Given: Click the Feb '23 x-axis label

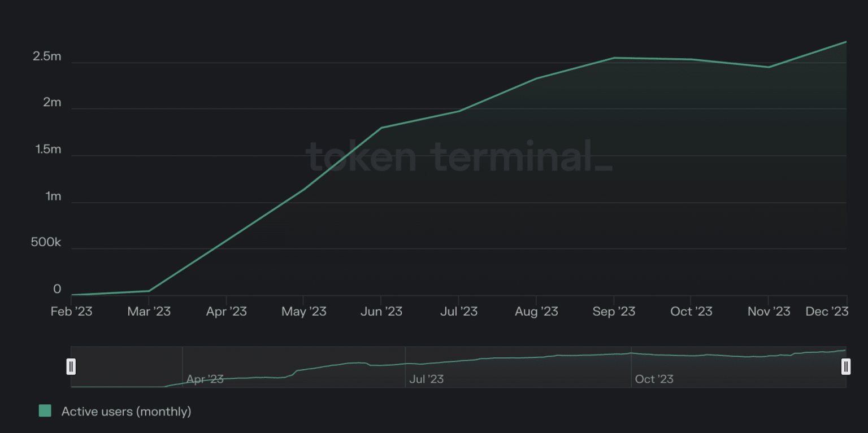Looking at the screenshot, I should (x=71, y=312).
